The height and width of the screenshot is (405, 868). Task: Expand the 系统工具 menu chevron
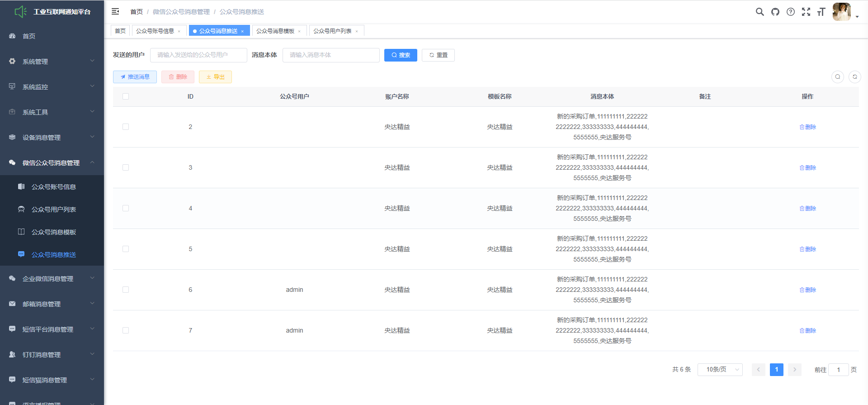click(92, 111)
